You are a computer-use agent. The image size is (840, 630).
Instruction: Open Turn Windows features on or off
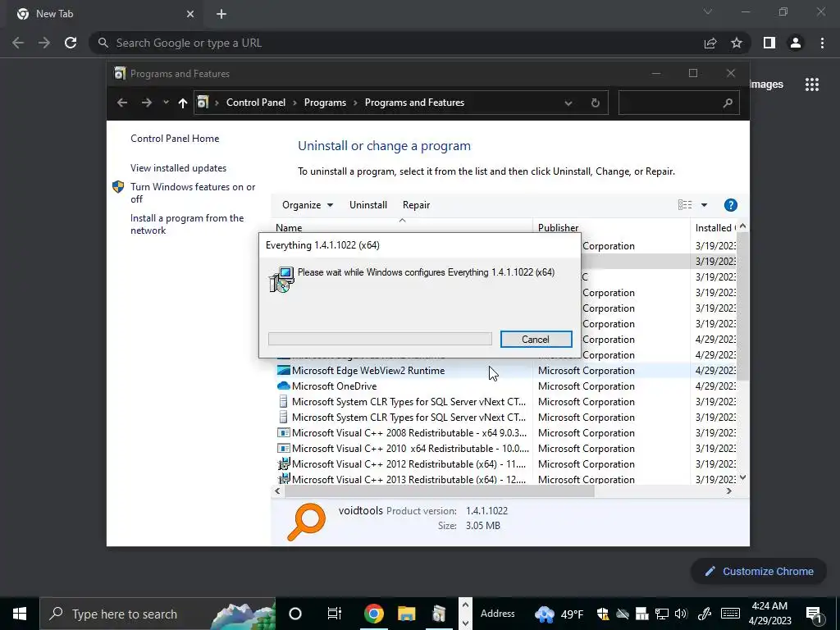[193, 193]
